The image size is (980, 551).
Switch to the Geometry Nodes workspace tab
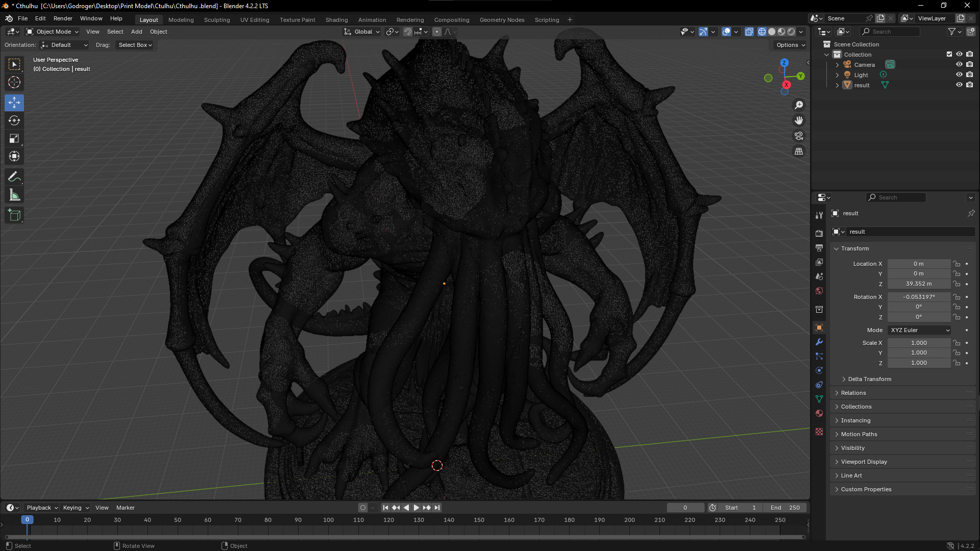pyautogui.click(x=502, y=20)
